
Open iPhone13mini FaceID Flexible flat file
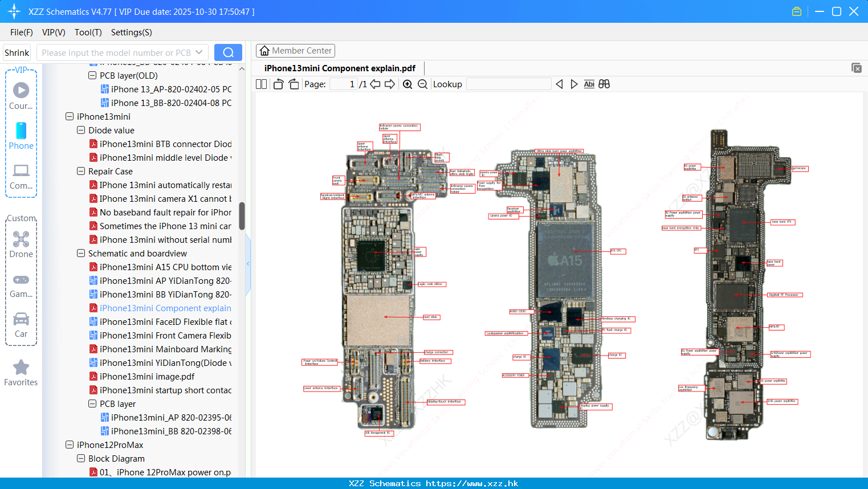click(160, 321)
